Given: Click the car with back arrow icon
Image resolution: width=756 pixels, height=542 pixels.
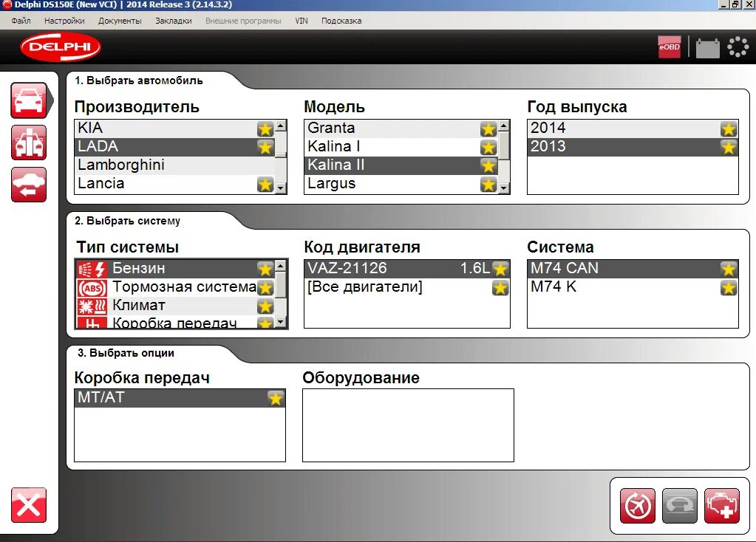Looking at the screenshot, I should coord(29,185).
